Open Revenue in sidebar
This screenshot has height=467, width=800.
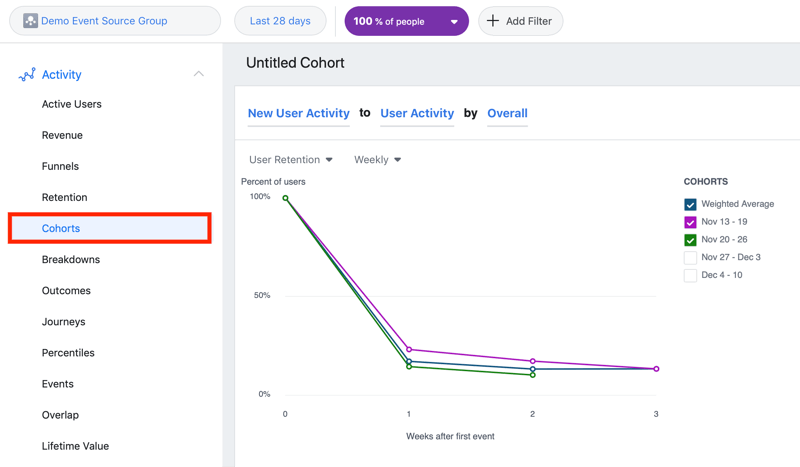tap(62, 135)
